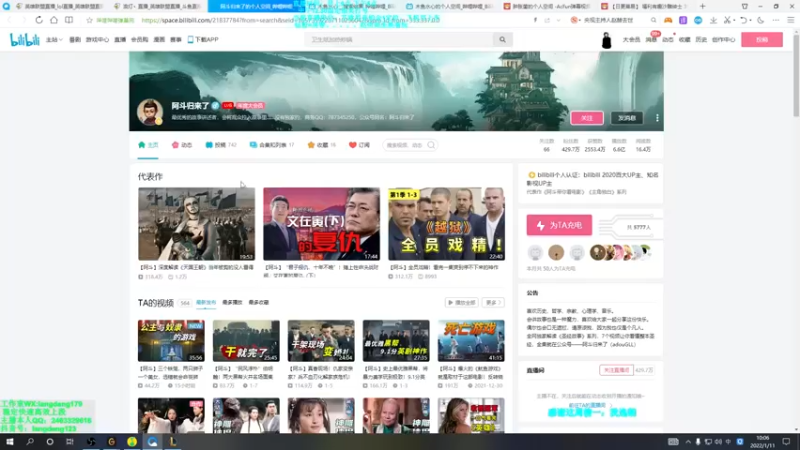
Task: Open 游戏中心 in the header navigation
Action: click(x=97, y=40)
